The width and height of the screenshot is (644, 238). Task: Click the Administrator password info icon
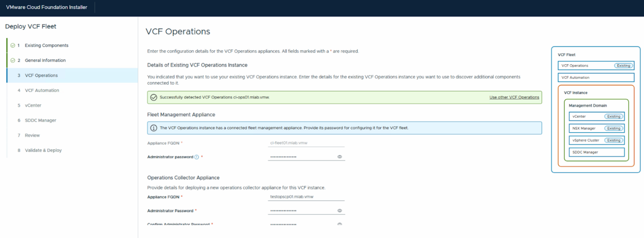point(196,157)
